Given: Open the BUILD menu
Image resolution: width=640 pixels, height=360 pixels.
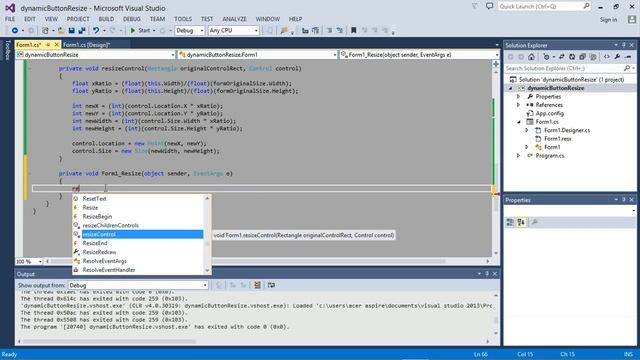Looking at the screenshot, I should [x=106, y=19].
